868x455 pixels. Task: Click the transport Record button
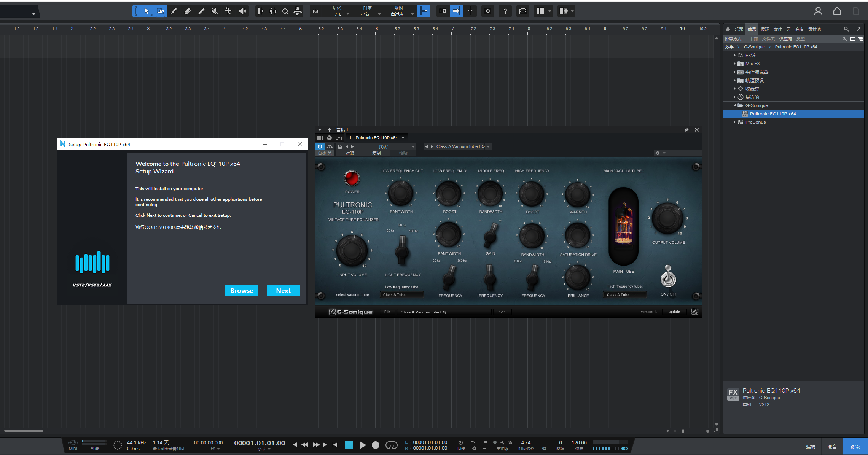click(x=376, y=445)
